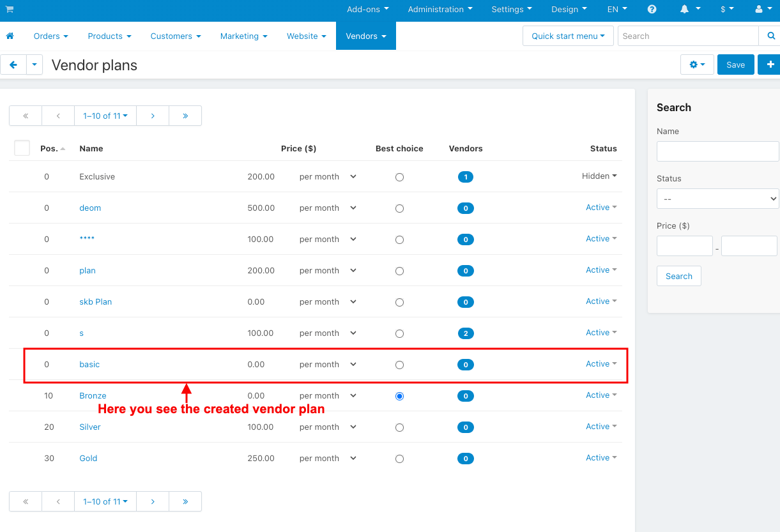Click the shopping cart storefront icon
Image resolution: width=780 pixels, height=532 pixels.
[x=10, y=10]
